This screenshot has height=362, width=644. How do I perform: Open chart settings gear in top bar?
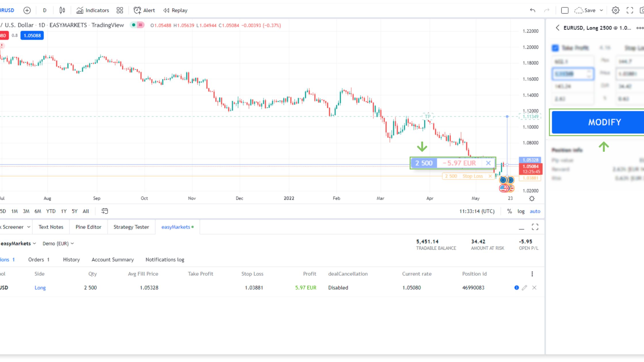[615, 10]
